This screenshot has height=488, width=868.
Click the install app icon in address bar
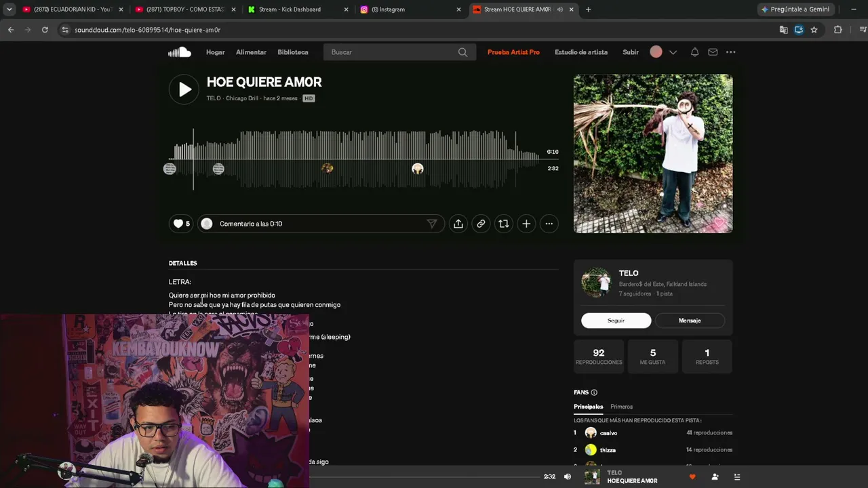point(799,30)
